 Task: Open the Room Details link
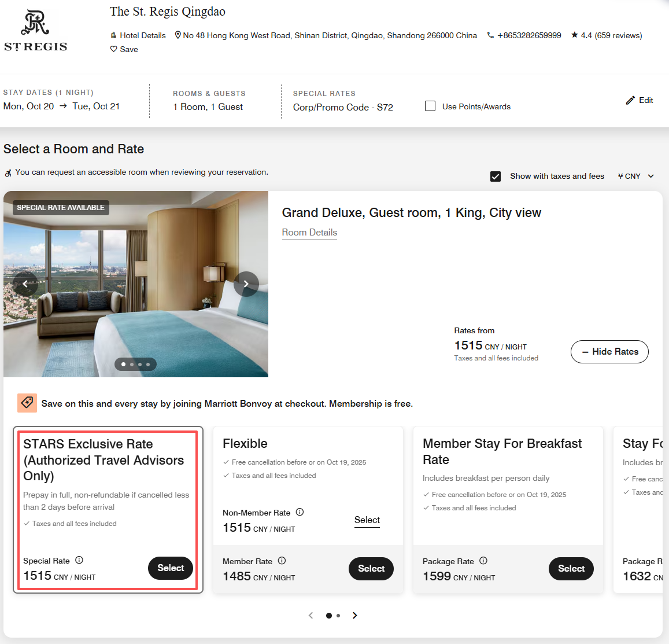[309, 233]
